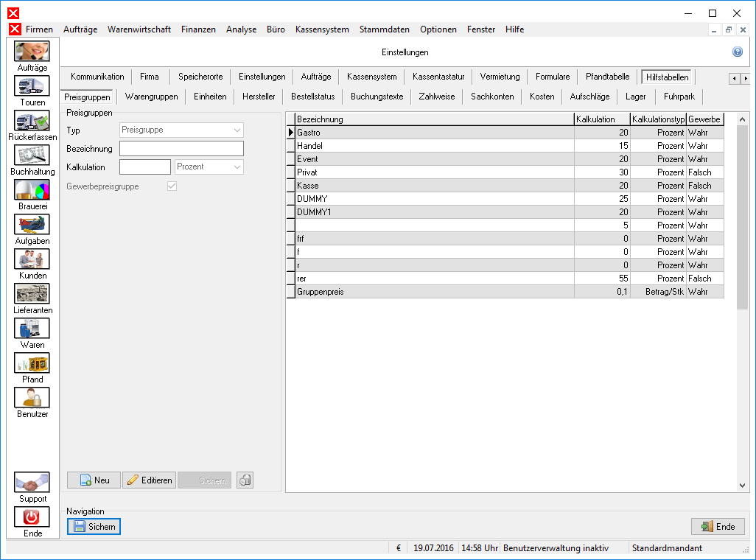
Task: Click the 14:58 Uhr time in status bar
Action: point(480,548)
